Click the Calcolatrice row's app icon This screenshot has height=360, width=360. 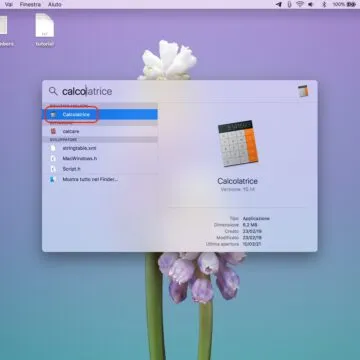click(53, 114)
